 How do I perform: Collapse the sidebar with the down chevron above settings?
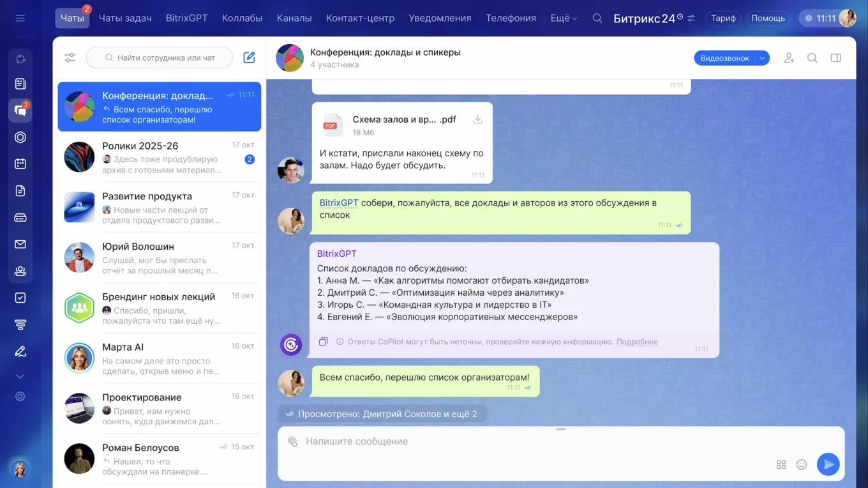(20, 376)
